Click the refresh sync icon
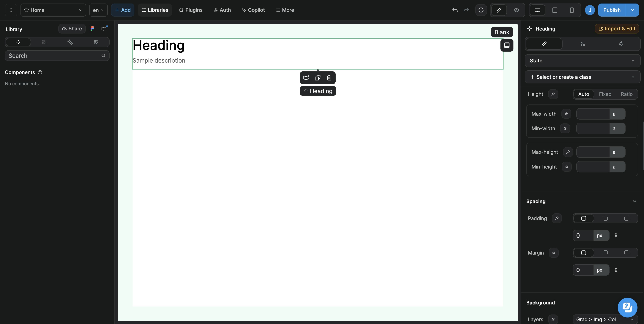This screenshot has height=324, width=644. (481, 10)
